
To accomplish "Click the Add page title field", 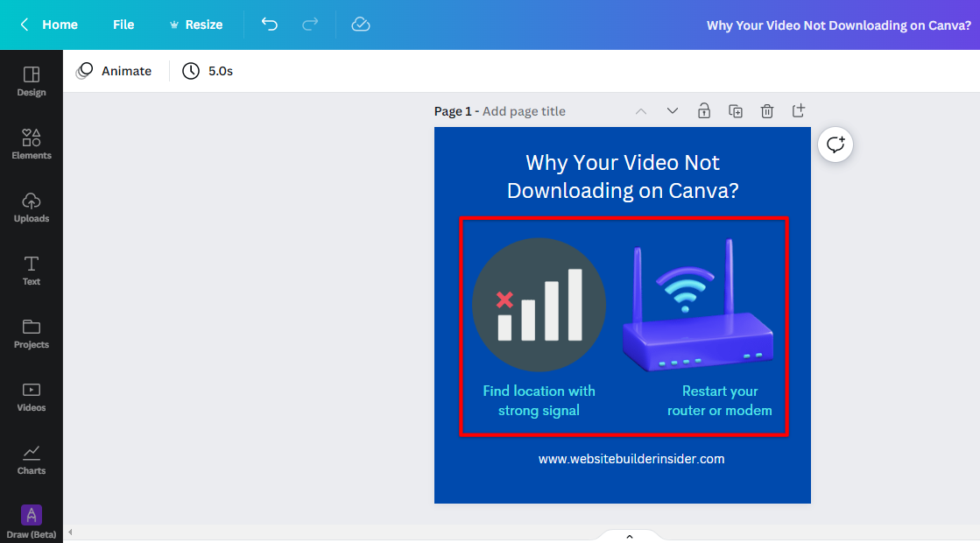I will (x=524, y=111).
